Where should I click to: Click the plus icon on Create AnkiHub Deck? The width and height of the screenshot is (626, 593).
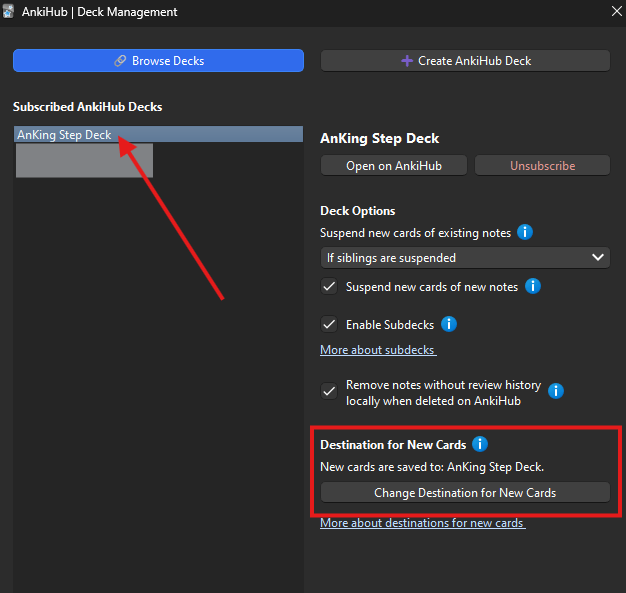tap(407, 61)
